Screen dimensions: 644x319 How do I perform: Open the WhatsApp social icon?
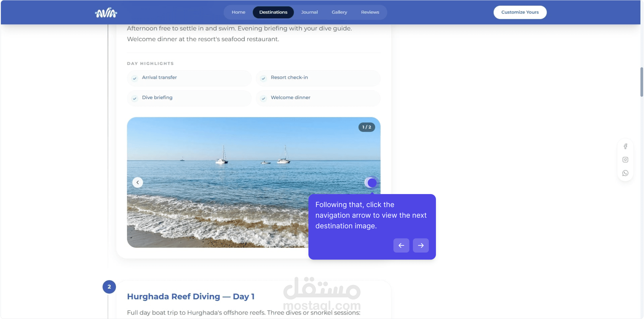point(625,173)
